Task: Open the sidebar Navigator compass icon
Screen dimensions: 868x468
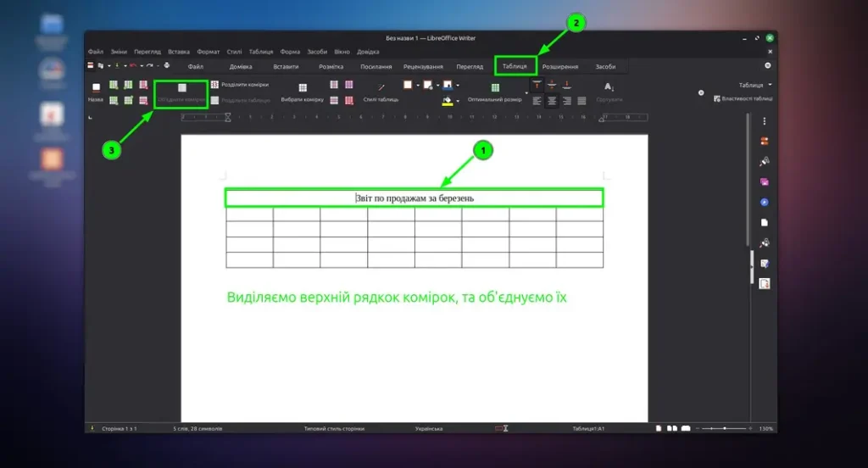Action: tap(765, 202)
